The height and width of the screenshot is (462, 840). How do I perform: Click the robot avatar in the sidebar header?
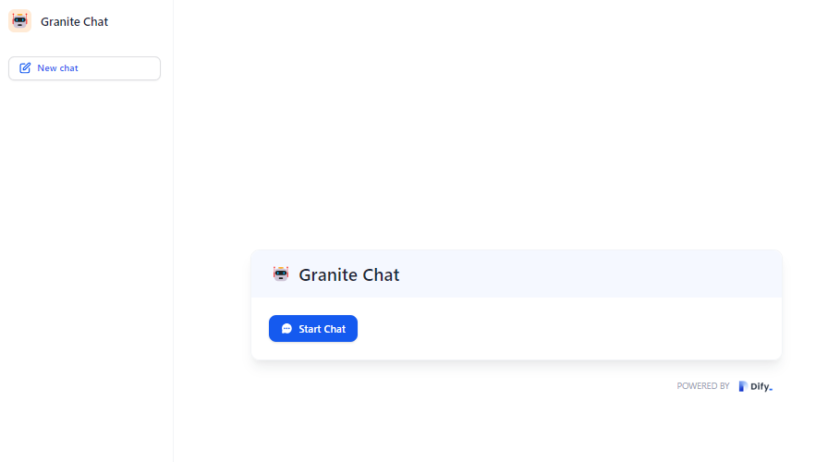point(20,21)
